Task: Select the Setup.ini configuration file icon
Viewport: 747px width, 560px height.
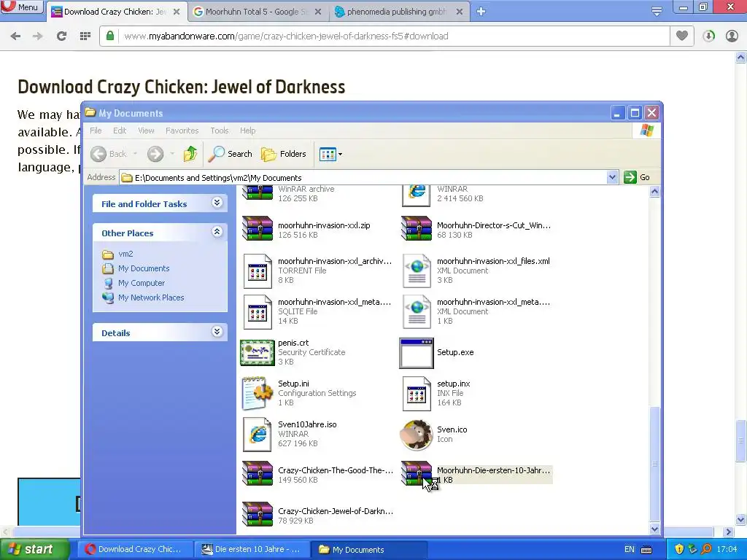Action: click(258, 393)
